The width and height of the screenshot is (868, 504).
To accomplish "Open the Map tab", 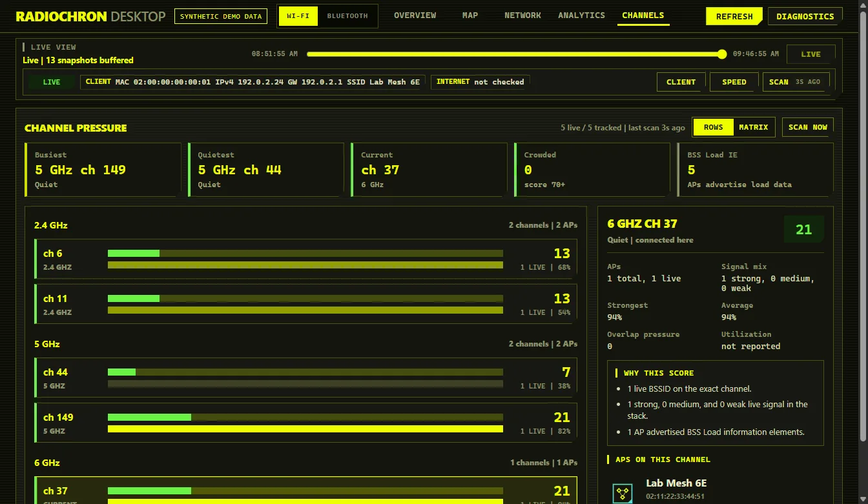I will [470, 15].
